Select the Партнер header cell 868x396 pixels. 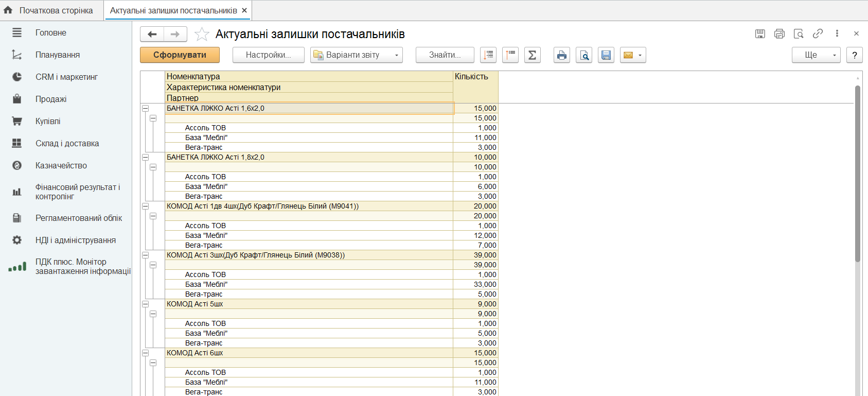309,98
